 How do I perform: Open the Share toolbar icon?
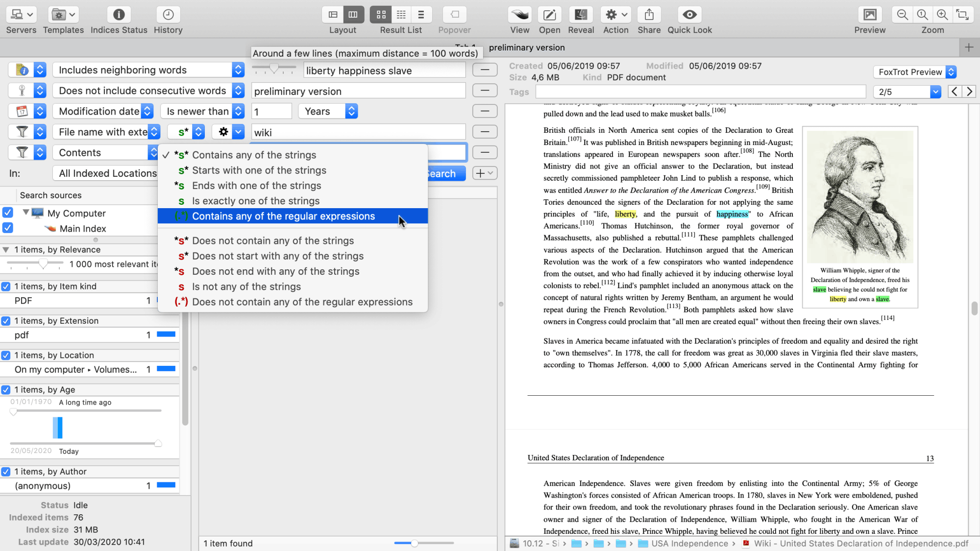tap(649, 15)
